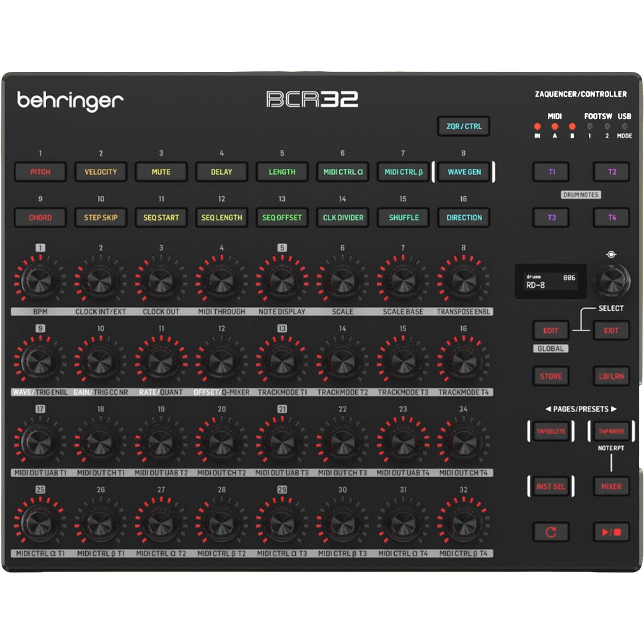Click the EXIT button
Screen dimensions: 644x644
(611, 331)
